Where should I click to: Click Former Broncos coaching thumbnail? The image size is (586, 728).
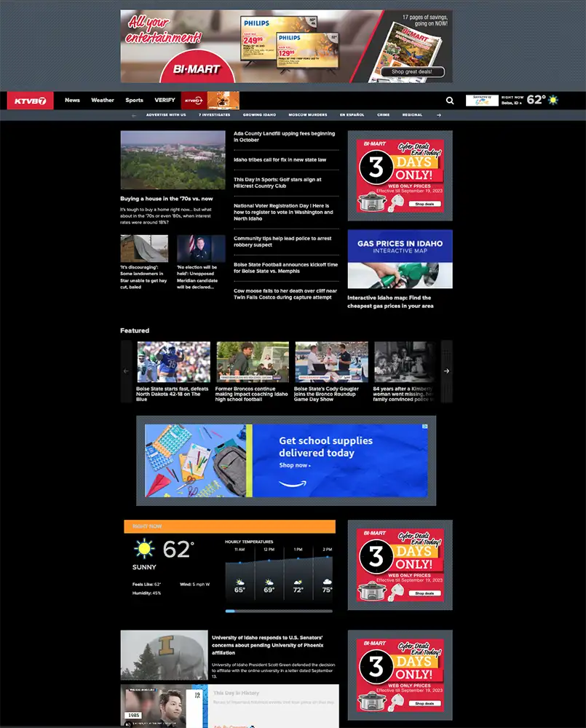point(253,362)
